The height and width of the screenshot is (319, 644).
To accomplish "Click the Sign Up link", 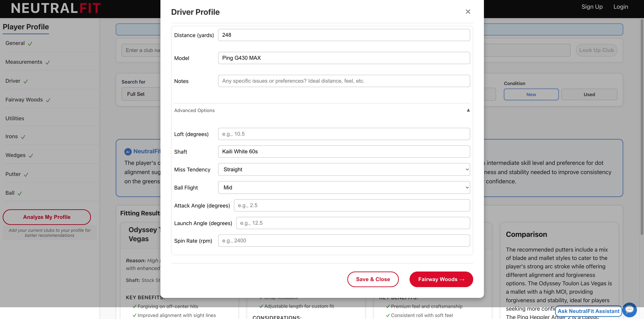I will (592, 7).
